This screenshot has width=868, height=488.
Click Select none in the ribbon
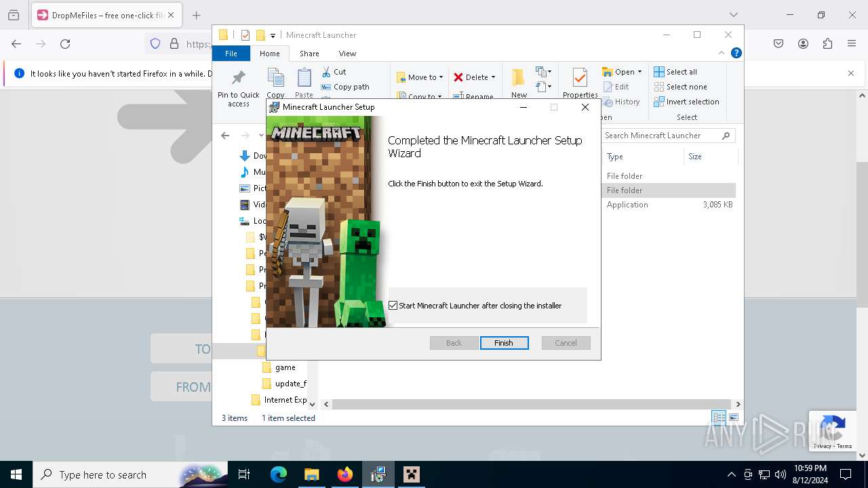point(680,87)
